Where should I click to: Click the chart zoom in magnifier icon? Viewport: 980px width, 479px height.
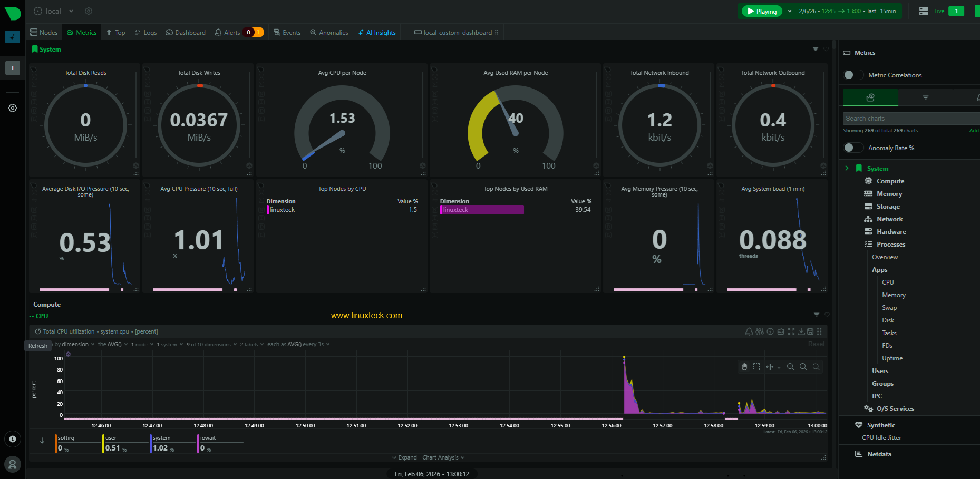click(790, 367)
